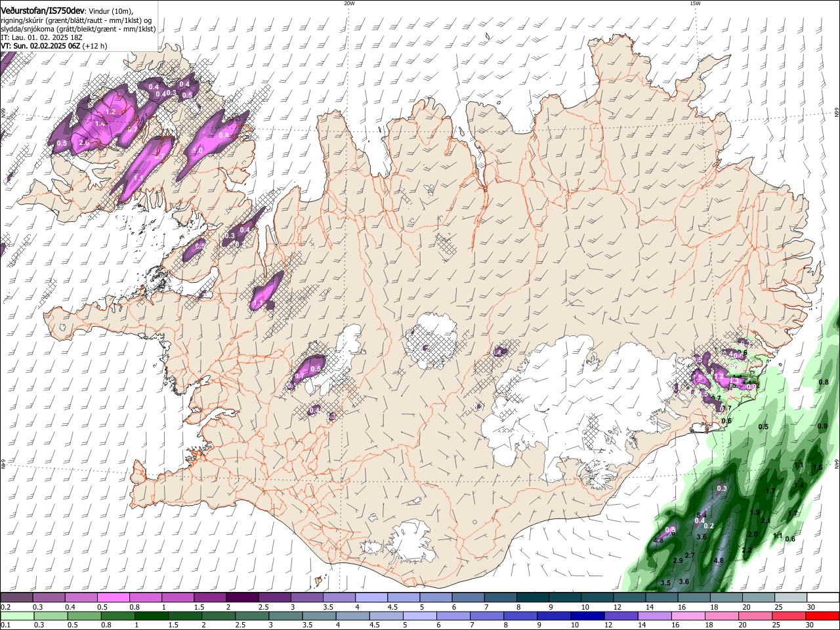Select the pale green 0.1 rain legend swatch
Screen dimensions: 840x630
[17, 616]
